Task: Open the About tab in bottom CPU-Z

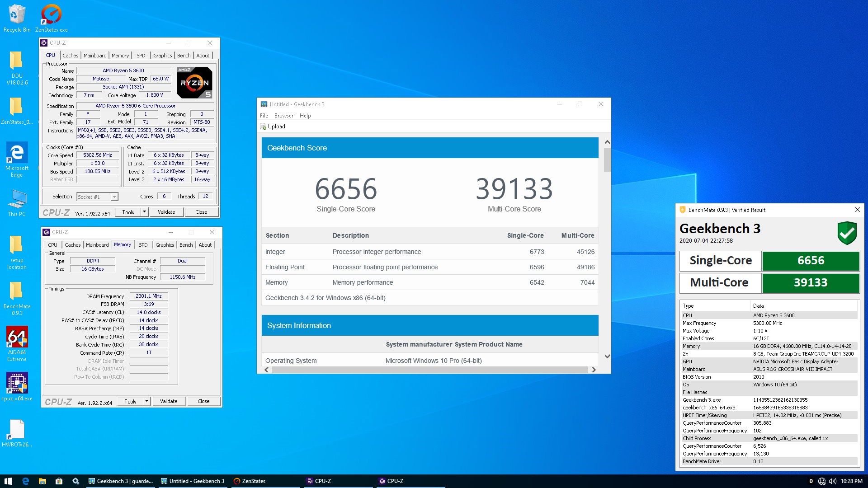Action: tap(205, 245)
